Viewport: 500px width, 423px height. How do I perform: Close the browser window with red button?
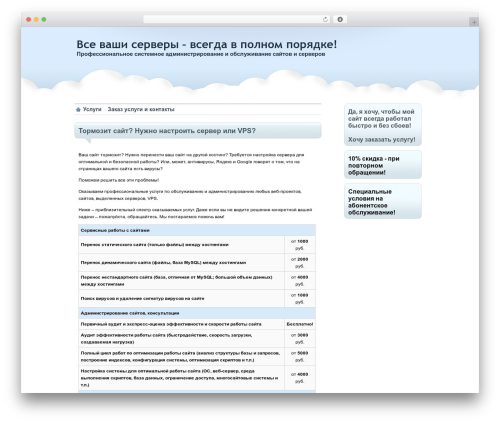[x=29, y=20]
